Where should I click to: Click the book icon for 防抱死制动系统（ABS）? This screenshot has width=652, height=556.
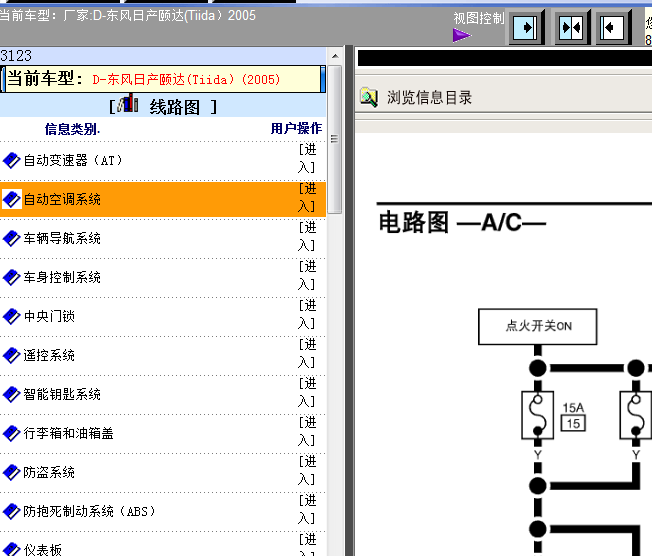tap(12, 512)
